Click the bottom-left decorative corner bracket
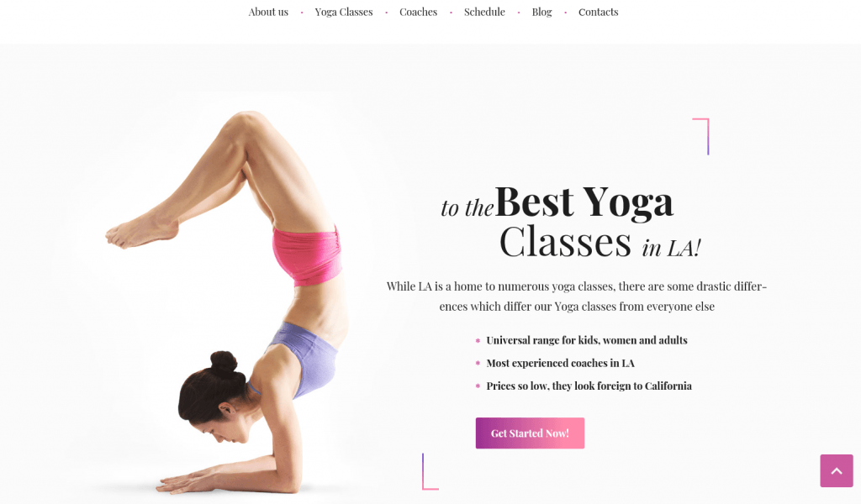861x504 pixels. [430, 471]
